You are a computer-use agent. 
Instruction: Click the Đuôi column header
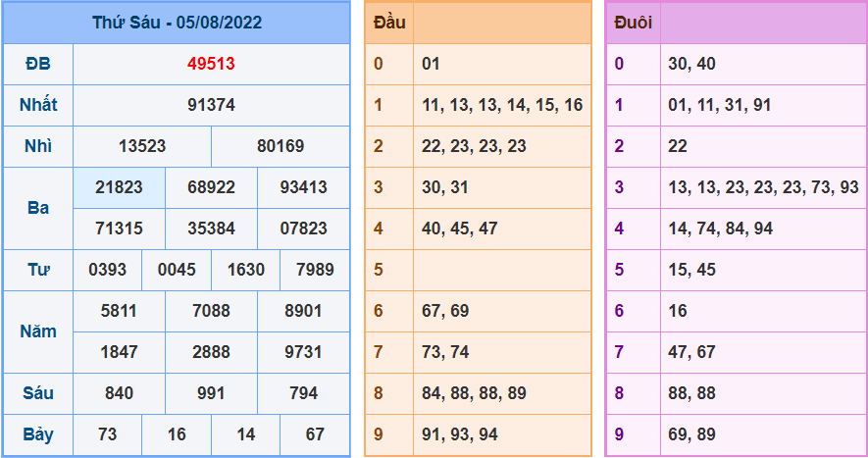[x=634, y=23]
